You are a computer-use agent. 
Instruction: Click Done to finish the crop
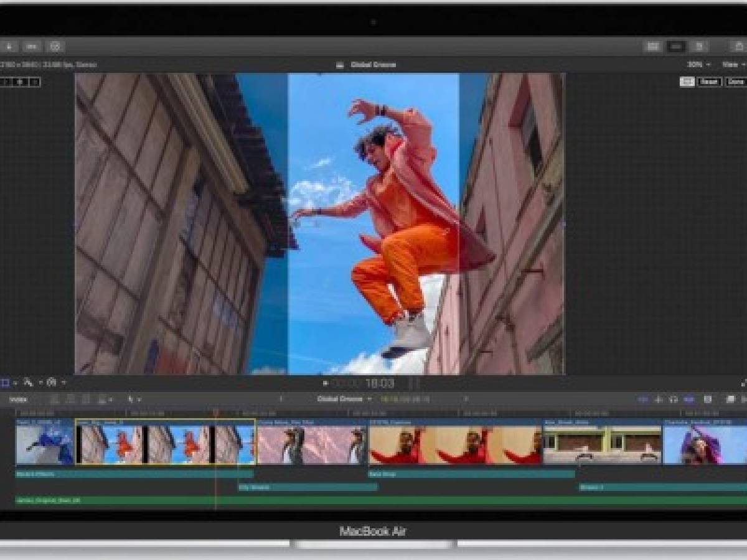(735, 82)
